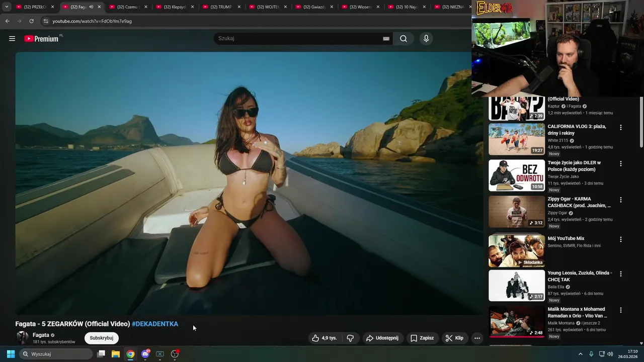
Task: Open options menu for Zippy Ogar video
Action: pos(620,200)
